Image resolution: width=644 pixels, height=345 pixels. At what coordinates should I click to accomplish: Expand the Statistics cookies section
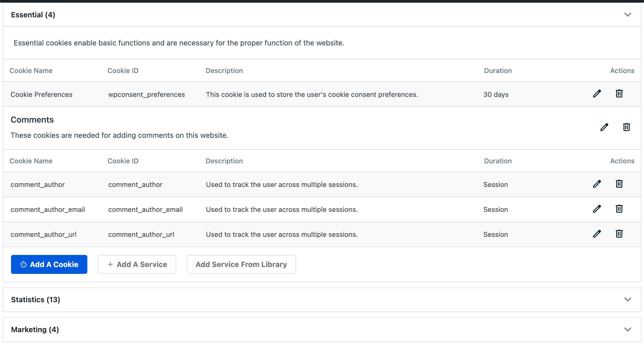pyautogui.click(x=627, y=299)
